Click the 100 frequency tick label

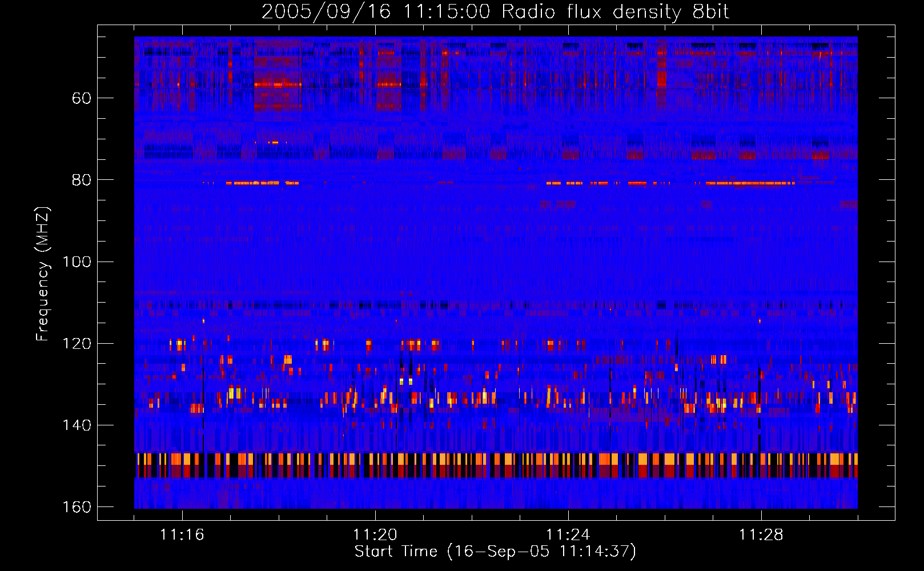click(x=77, y=262)
